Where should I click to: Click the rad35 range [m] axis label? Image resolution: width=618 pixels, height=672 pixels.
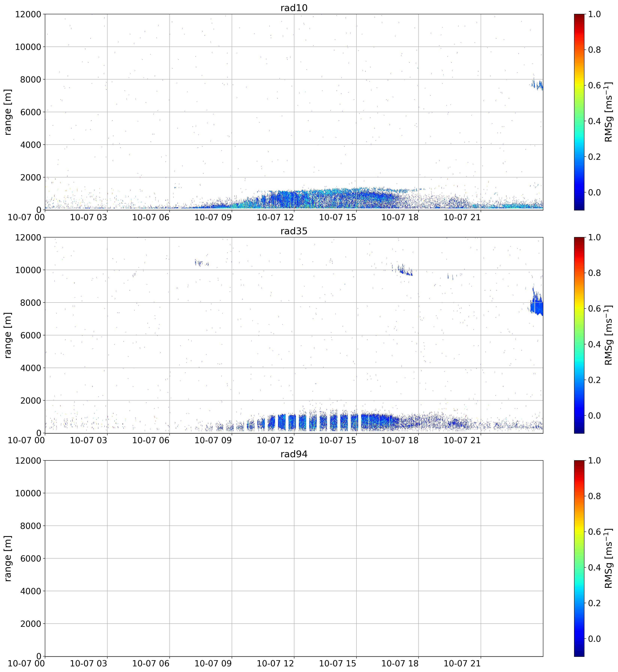(x=8, y=335)
